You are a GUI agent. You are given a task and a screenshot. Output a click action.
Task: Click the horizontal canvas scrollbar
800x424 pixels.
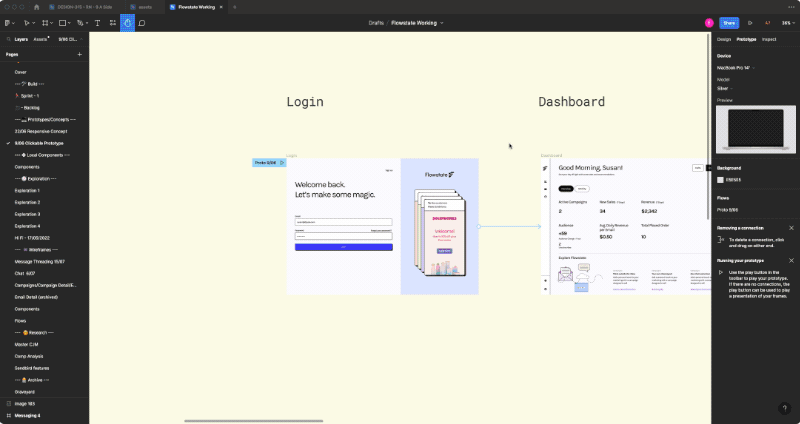click(x=254, y=421)
